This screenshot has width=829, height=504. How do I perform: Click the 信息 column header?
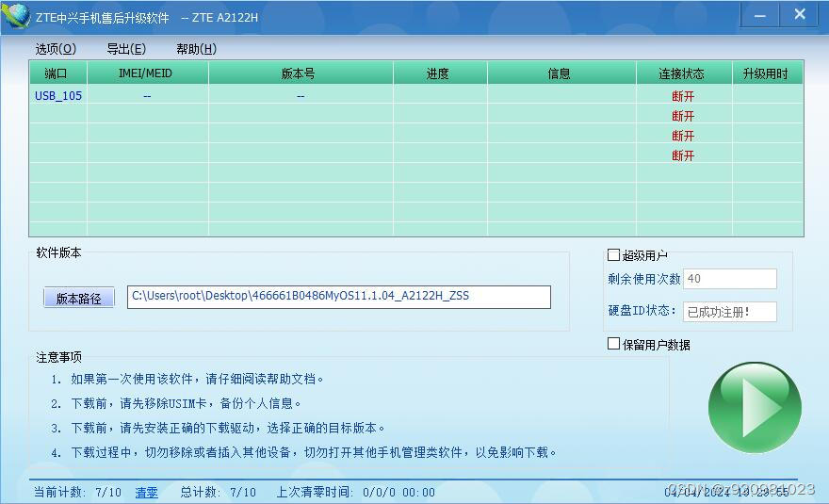[x=561, y=73]
